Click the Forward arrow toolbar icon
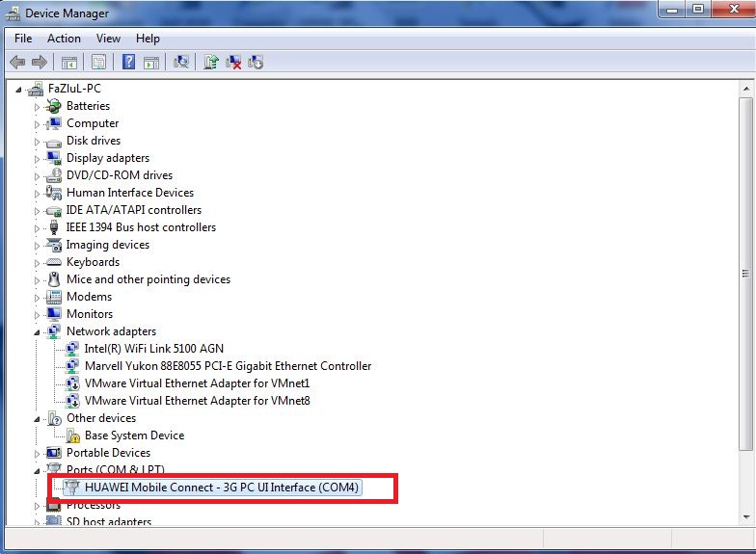Viewport: 756px width, 554px height. 39,62
